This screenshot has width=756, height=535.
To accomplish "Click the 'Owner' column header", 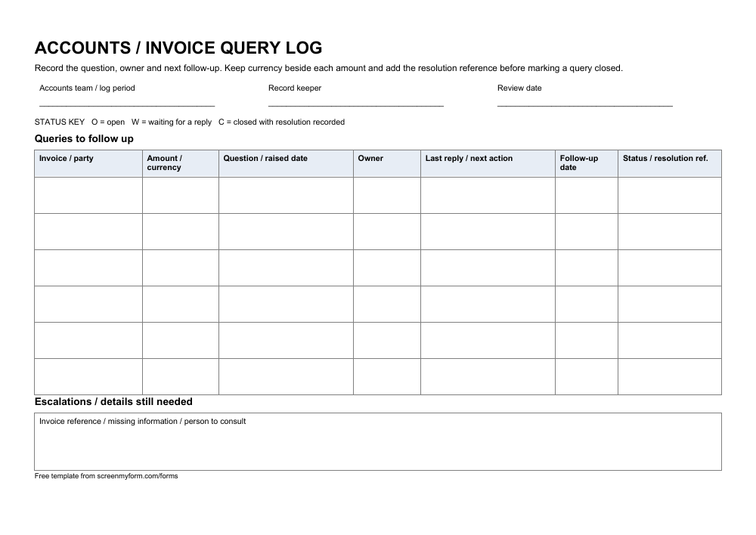I will click(386, 163).
